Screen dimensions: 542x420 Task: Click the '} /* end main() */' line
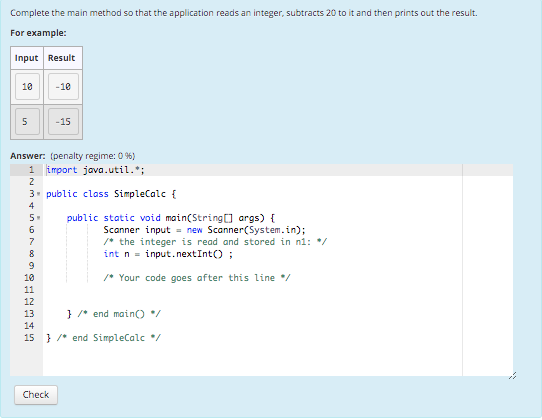[x=114, y=314]
